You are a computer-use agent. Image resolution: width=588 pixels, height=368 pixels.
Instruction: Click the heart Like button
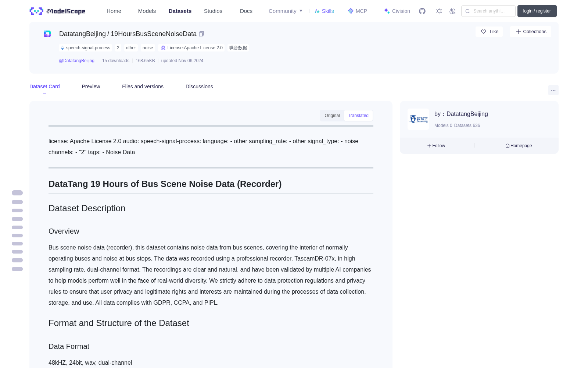click(x=489, y=32)
